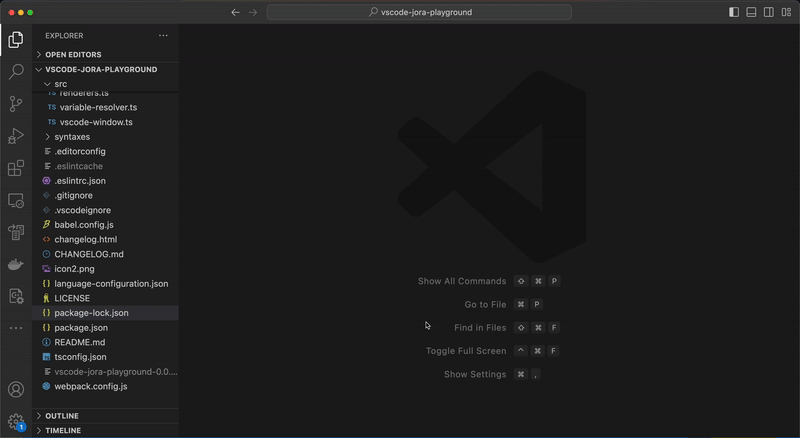Expand the Open Editors section
Image resolution: width=800 pixels, height=438 pixels.
point(106,55)
